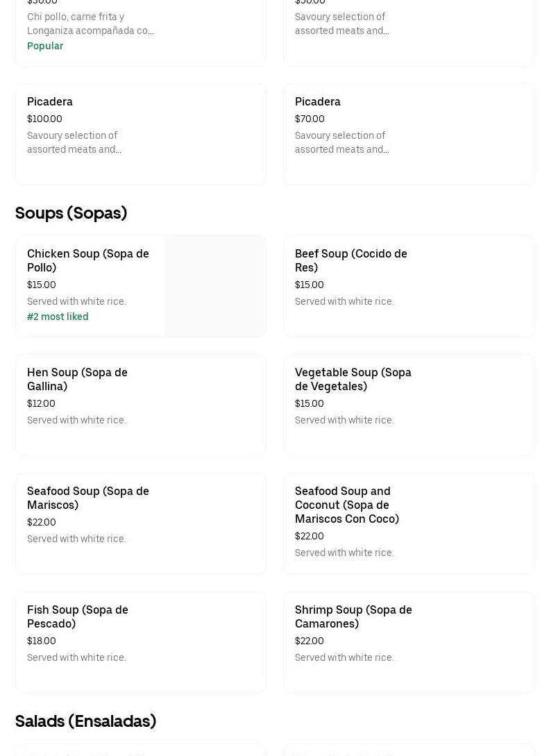
Task: Select Seafood Soup and Coconut item
Action: (x=346, y=505)
